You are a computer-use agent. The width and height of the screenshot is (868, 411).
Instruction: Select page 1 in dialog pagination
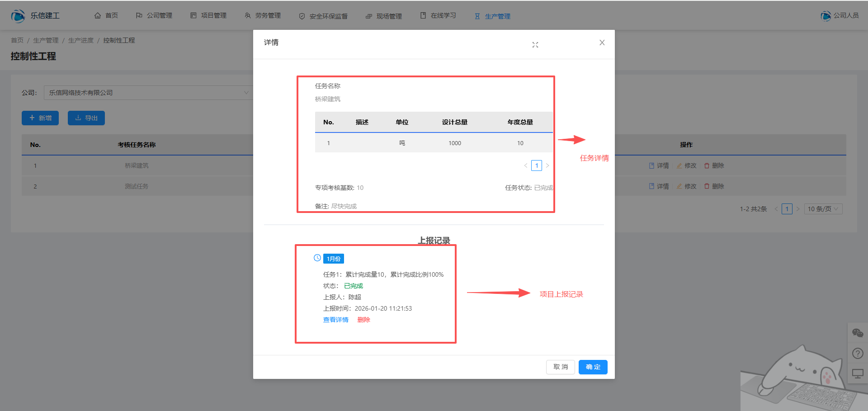537,165
